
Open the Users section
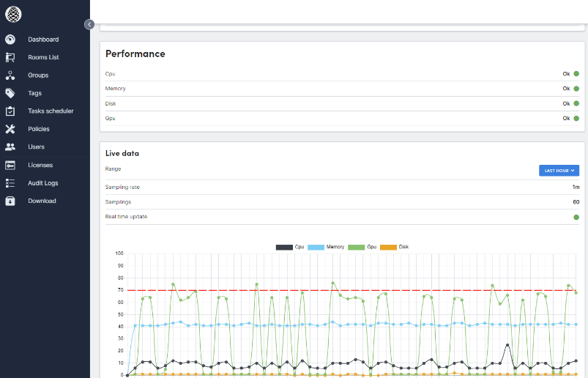point(36,147)
